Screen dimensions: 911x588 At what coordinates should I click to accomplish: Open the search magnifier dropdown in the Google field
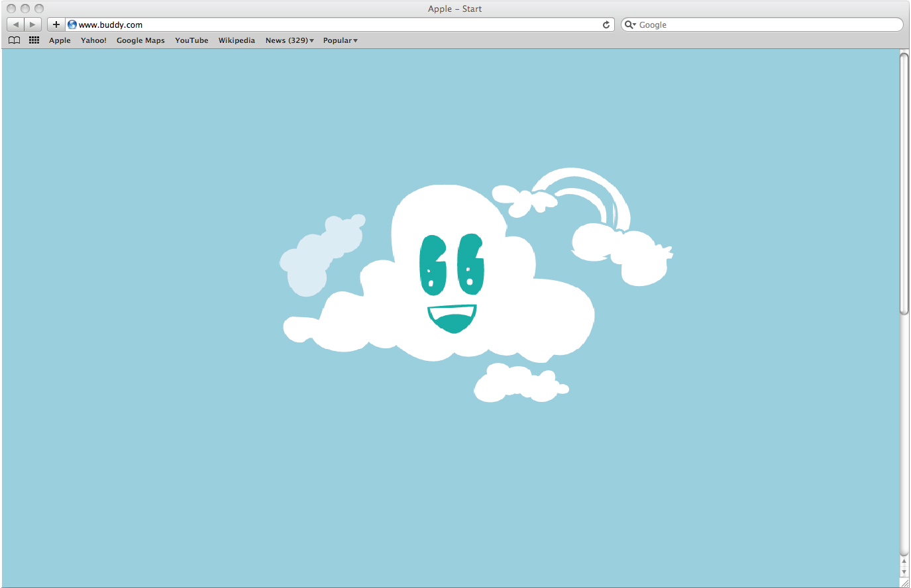point(630,24)
